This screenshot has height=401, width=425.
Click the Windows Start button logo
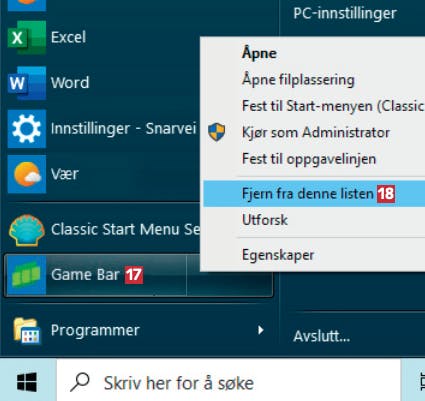pos(27,382)
